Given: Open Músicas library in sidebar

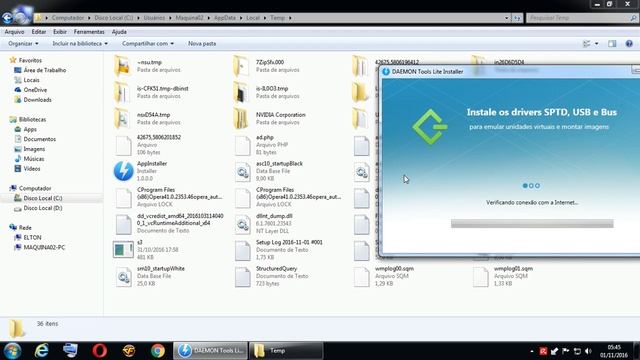Looking at the screenshot, I should (33, 159).
